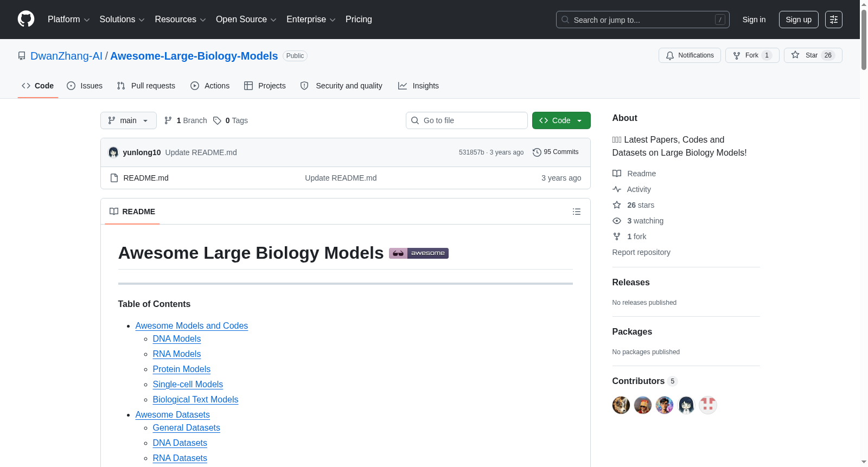The height and width of the screenshot is (467, 868).
Task: Click the star icon next to 26 stars
Action: [x=617, y=205]
